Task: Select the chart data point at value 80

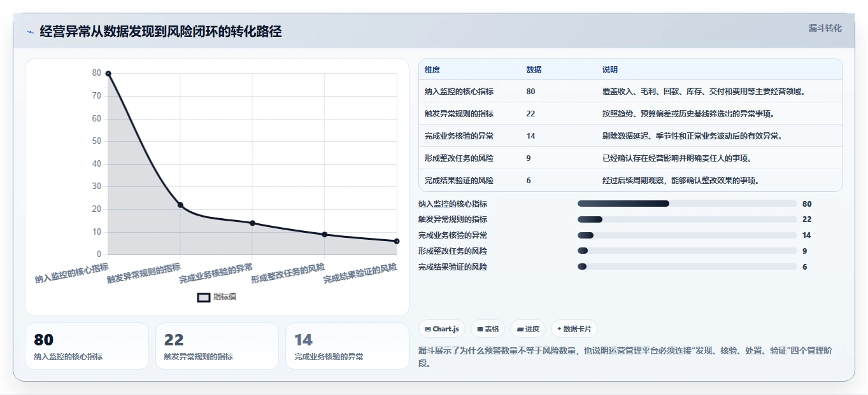Action: pos(108,74)
